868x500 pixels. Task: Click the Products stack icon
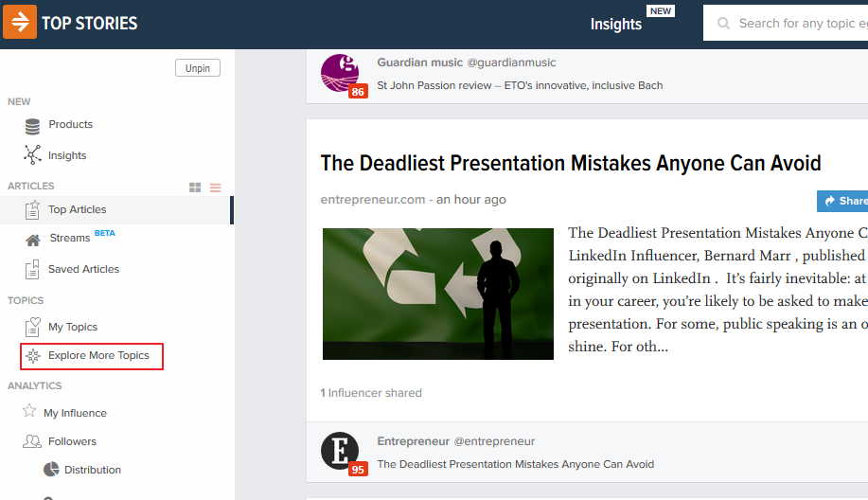tap(33, 126)
